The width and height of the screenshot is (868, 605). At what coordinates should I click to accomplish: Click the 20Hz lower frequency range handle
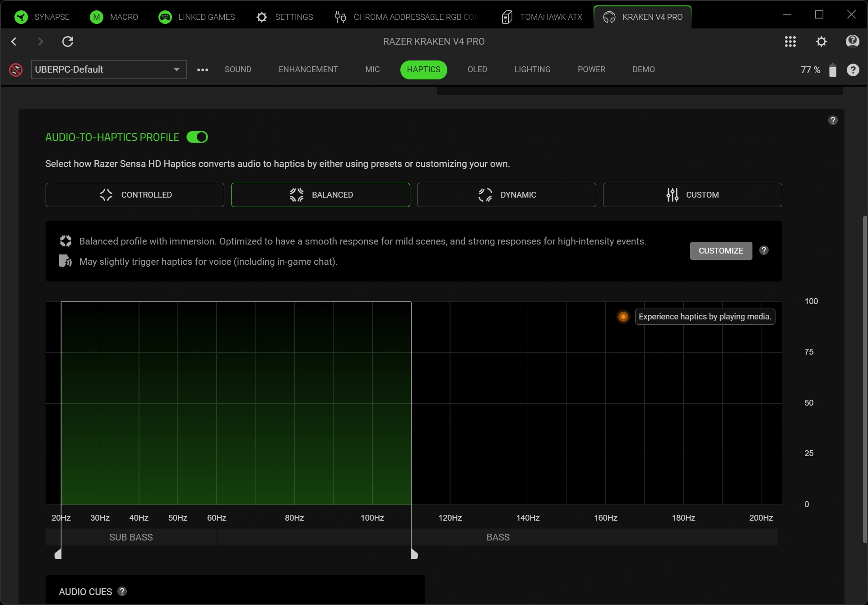click(58, 554)
